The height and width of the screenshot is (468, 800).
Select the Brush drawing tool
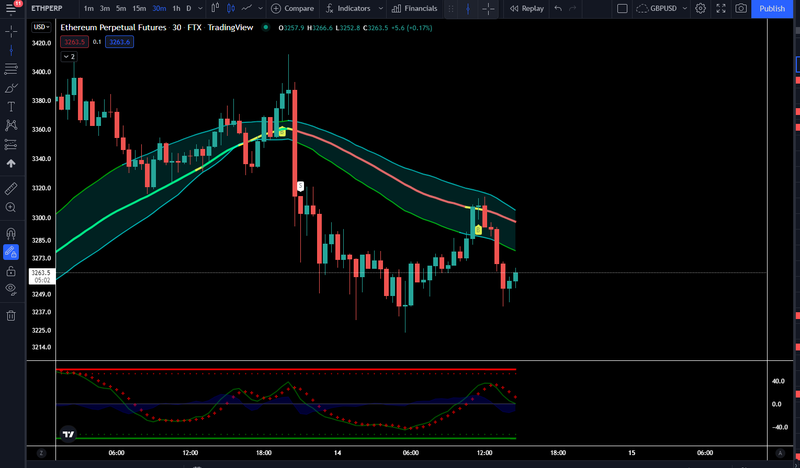pos(11,88)
